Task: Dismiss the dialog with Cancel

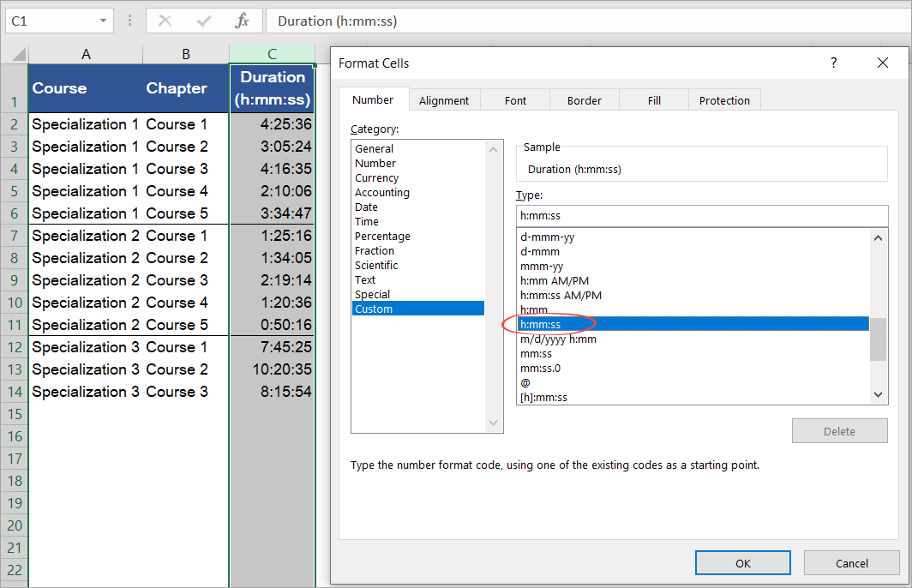Action: click(851, 562)
